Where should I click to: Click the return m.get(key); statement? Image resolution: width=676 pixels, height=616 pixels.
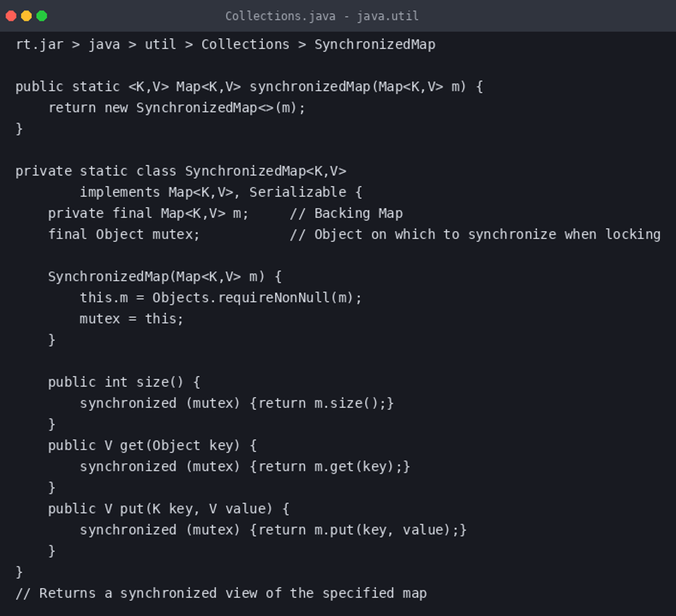point(330,467)
